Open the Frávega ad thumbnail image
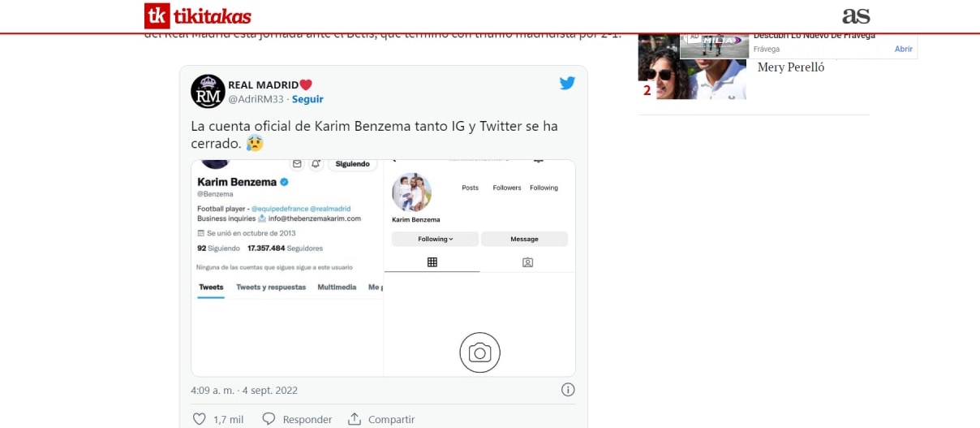Screen dimensions: 980x428 [714, 45]
